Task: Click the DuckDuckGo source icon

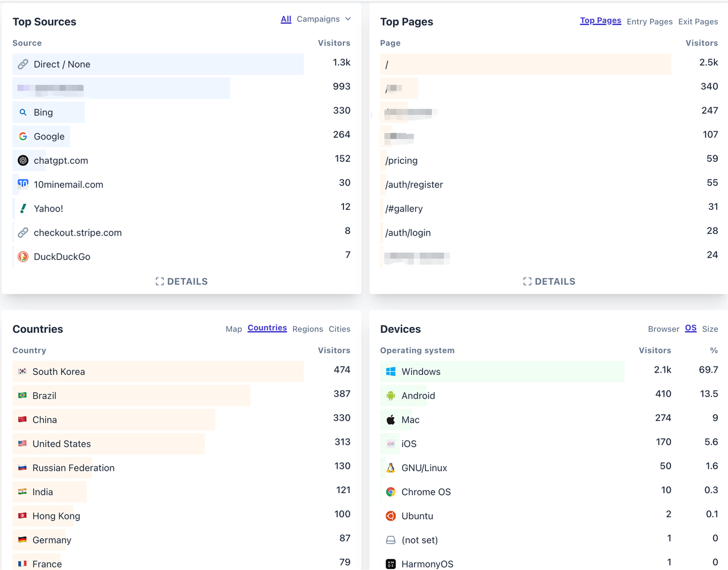Action: [x=23, y=257]
